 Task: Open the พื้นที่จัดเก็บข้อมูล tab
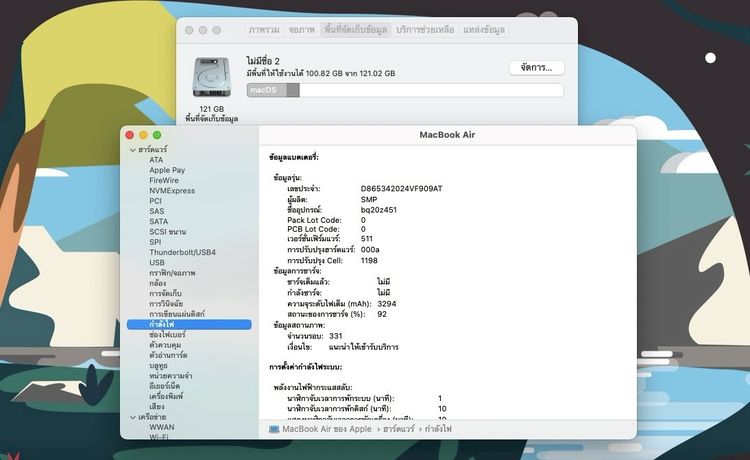(355, 30)
